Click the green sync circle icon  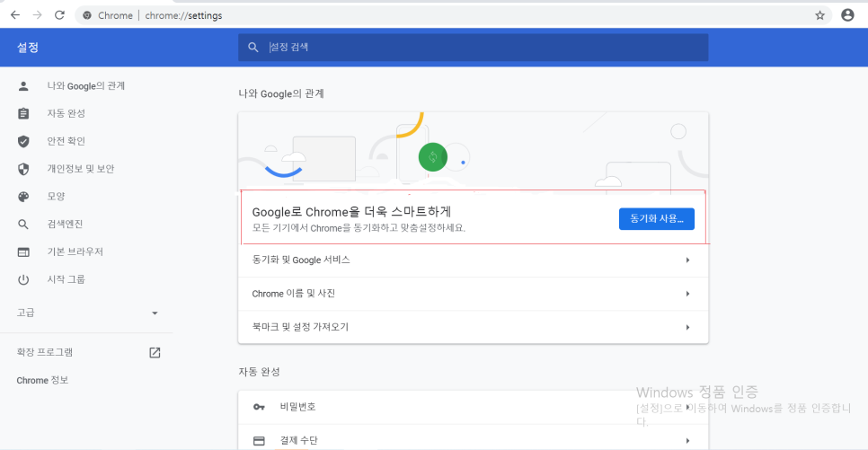point(433,157)
